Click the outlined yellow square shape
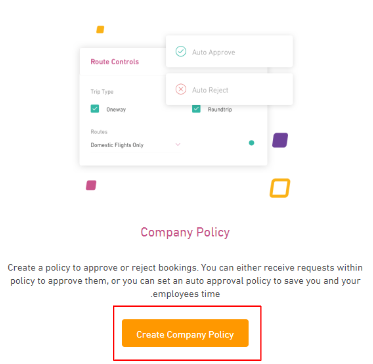Screen dimensions: 373x364 point(280,188)
